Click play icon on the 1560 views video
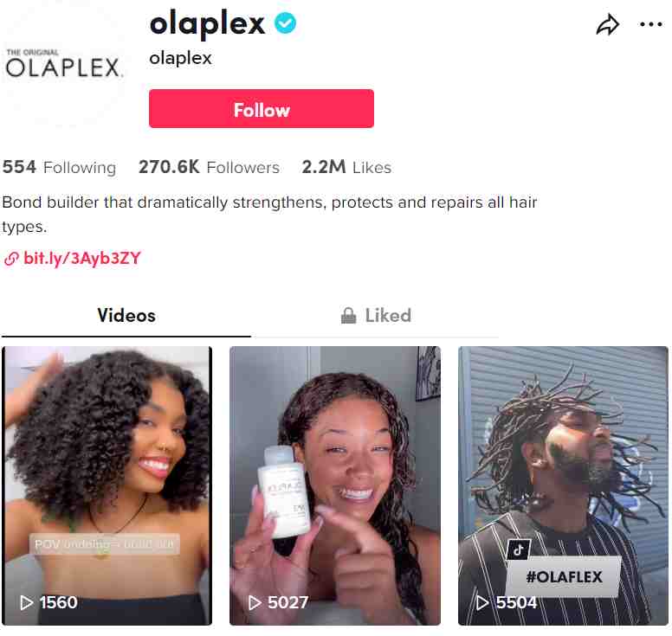This screenshot has width=672, height=636. point(27,602)
